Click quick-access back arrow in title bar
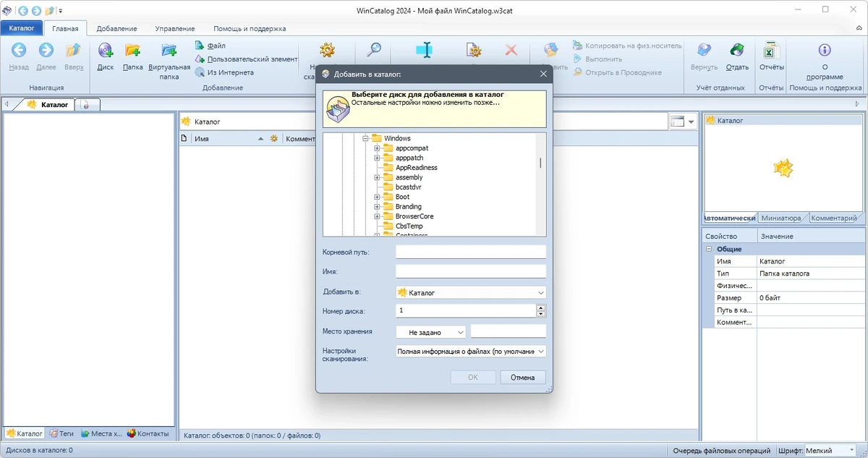This screenshot has width=868, height=458. click(x=23, y=11)
